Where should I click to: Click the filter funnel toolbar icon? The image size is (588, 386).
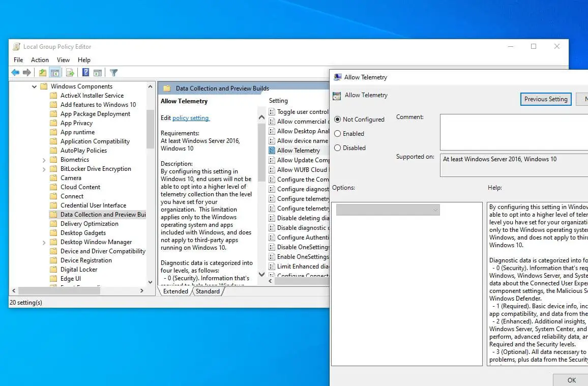(113, 73)
